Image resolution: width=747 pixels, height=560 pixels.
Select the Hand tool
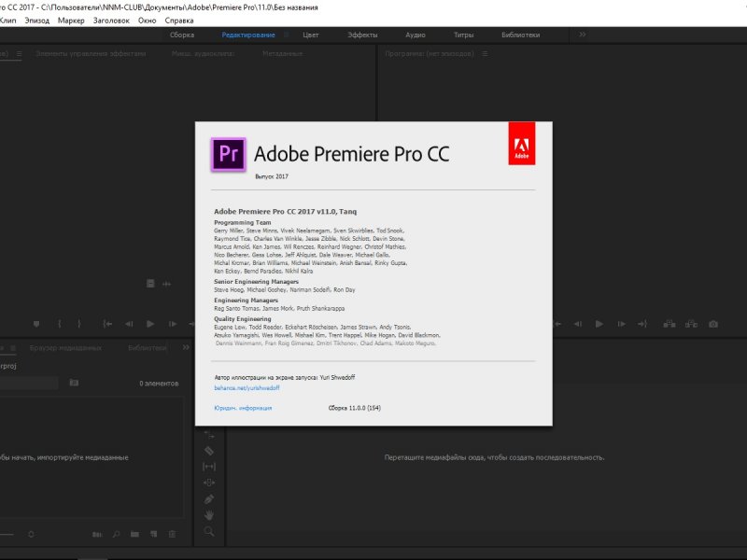click(x=209, y=515)
